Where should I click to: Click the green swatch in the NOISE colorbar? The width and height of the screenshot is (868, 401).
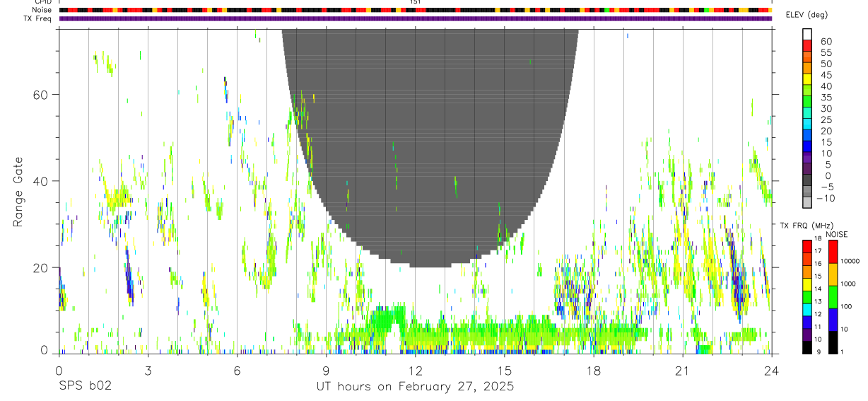tap(834, 297)
